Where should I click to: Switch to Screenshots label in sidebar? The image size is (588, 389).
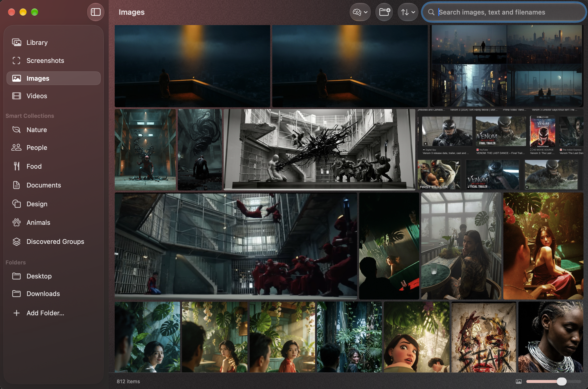point(45,60)
